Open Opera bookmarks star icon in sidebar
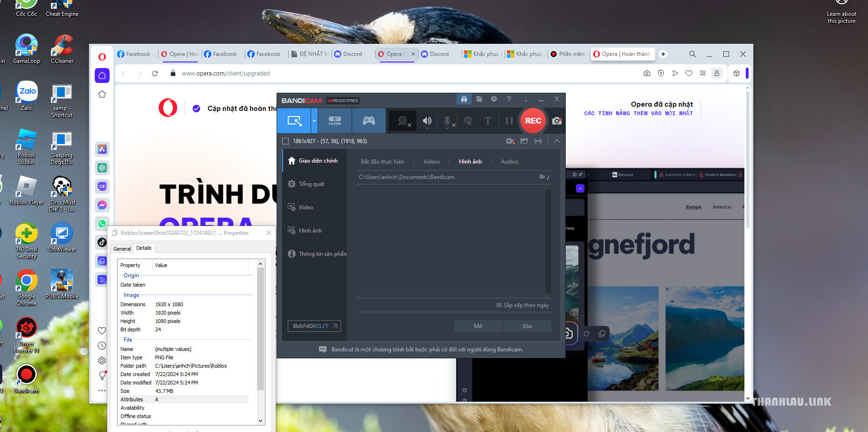The height and width of the screenshot is (432, 868). (x=102, y=94)
